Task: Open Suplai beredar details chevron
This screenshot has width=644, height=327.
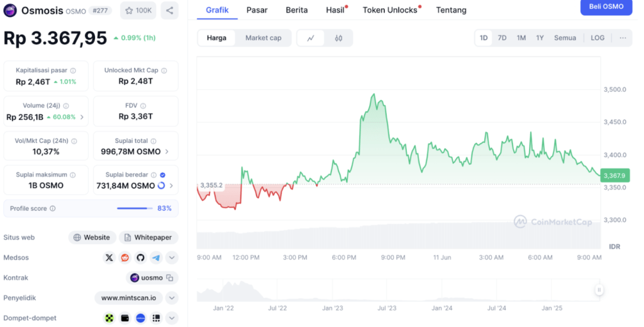Action: pyautogui.click(x=171, y=186)
